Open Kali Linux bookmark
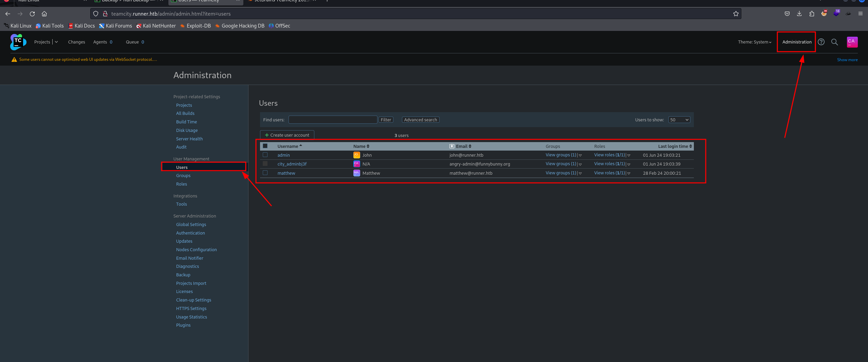 [x=18, y=26]
